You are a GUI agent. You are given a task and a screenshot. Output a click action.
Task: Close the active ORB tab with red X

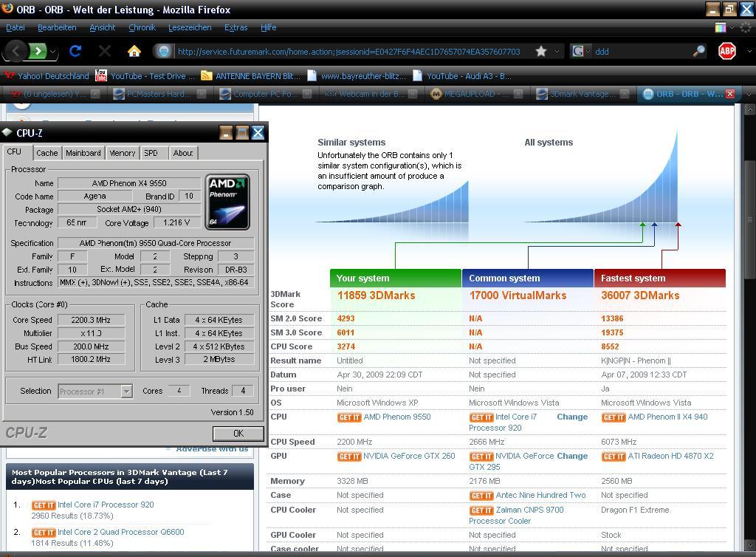coord(730,94)
